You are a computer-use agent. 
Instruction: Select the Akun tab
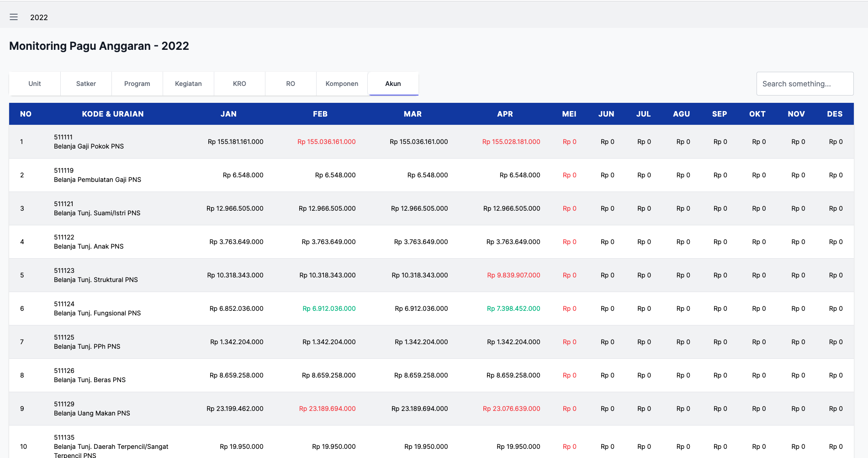click(x=393, y=84)
